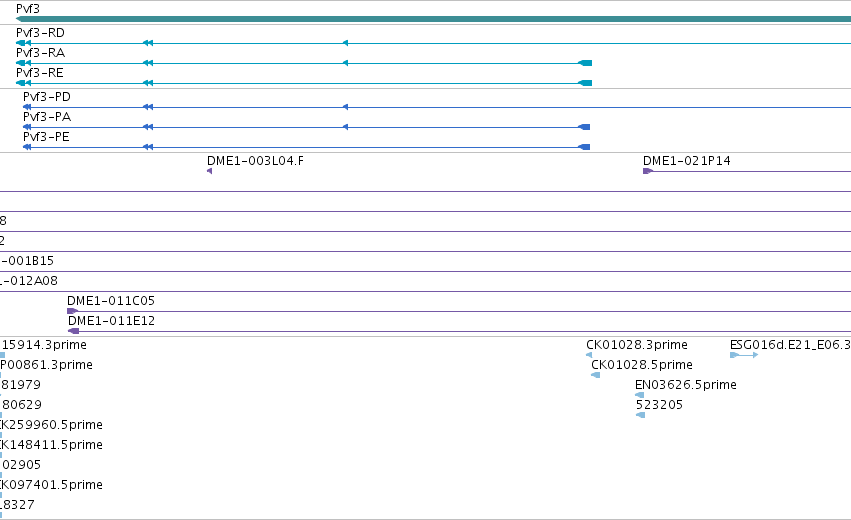Click the right-end coding block of Pvf3-PA

pos(585,127)
